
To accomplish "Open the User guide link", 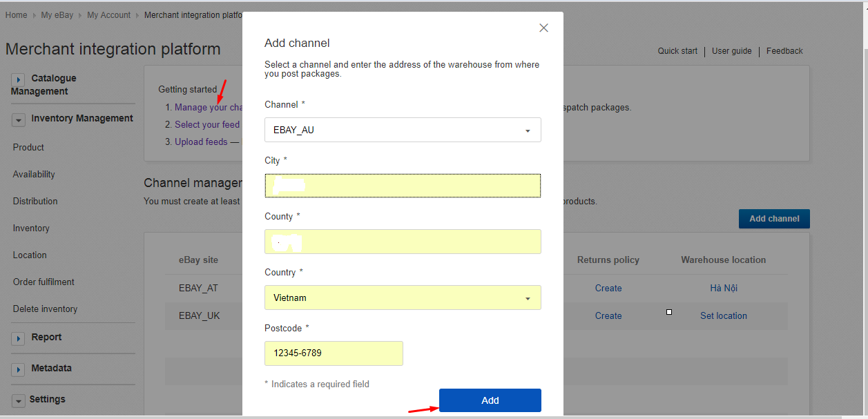I will 731,51.
